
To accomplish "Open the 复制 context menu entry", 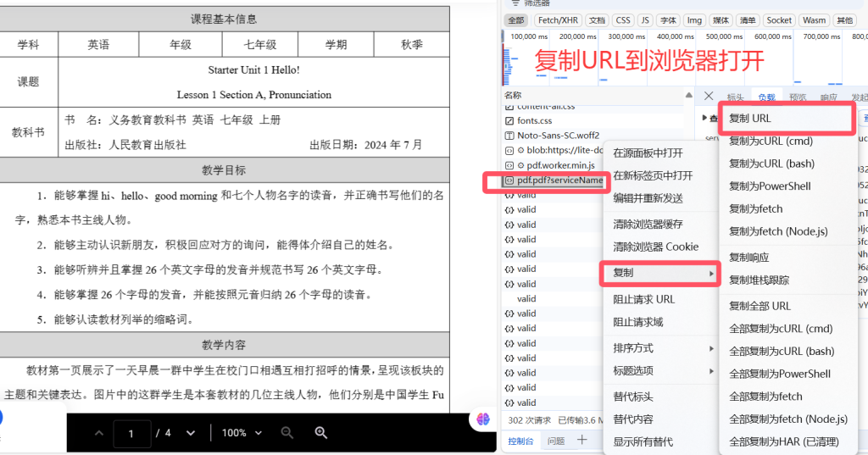I will [x=660, y=273].
